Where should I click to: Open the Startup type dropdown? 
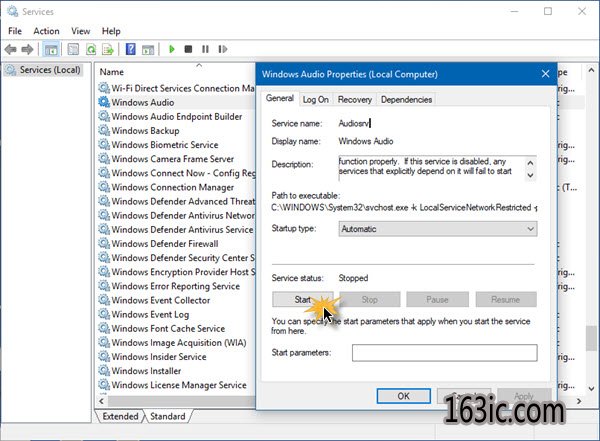tap(438, 229)
